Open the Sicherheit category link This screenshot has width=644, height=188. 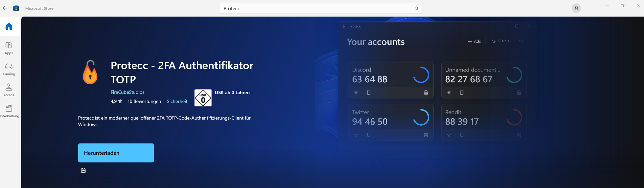177,101
